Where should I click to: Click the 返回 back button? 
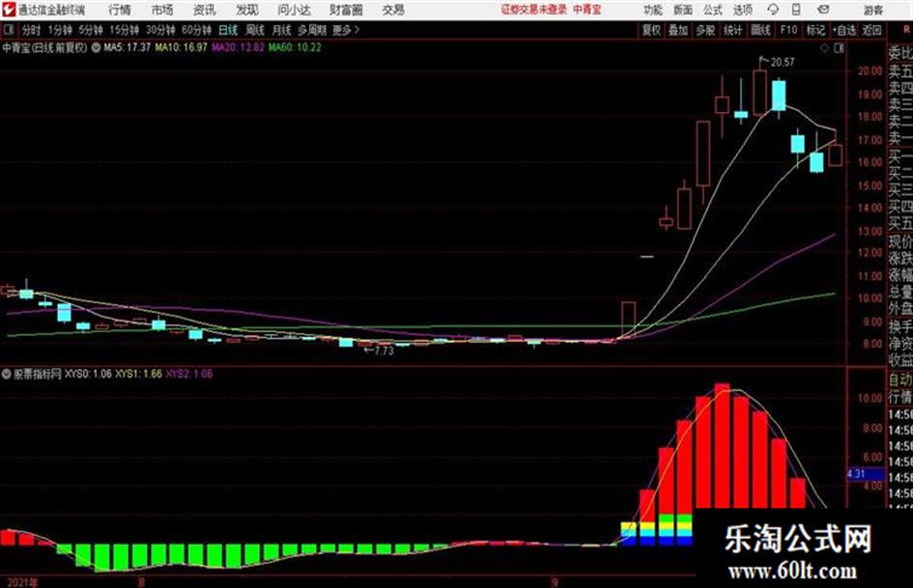click(871, 30)
